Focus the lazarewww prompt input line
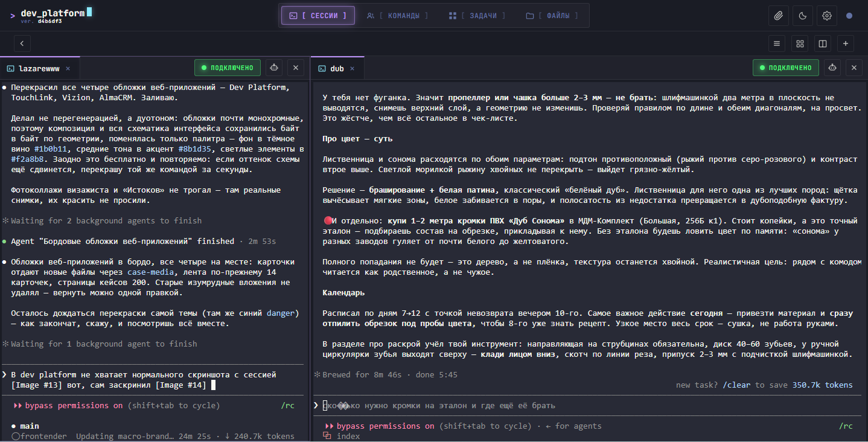The width and height of the screenshot is (868, 442). pyautogui.click(x=152, y=380)
